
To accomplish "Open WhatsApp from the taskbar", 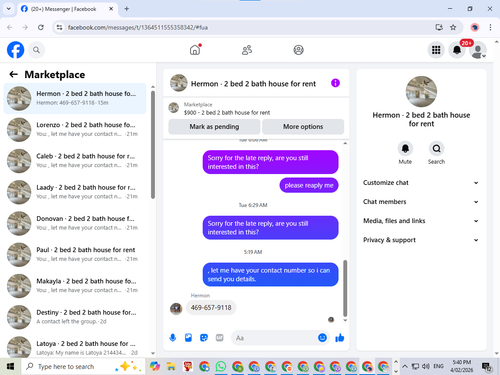I will pyautogui.click(x=221, y=367).
